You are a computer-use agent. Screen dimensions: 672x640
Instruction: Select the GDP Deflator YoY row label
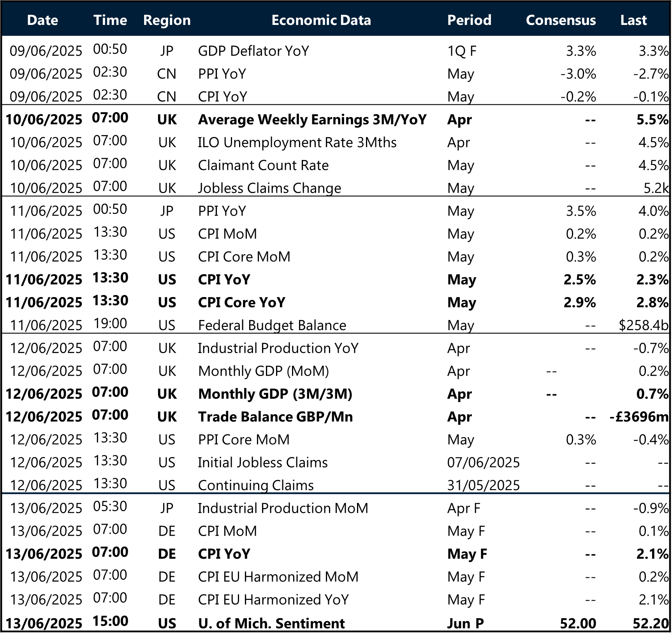253,51
